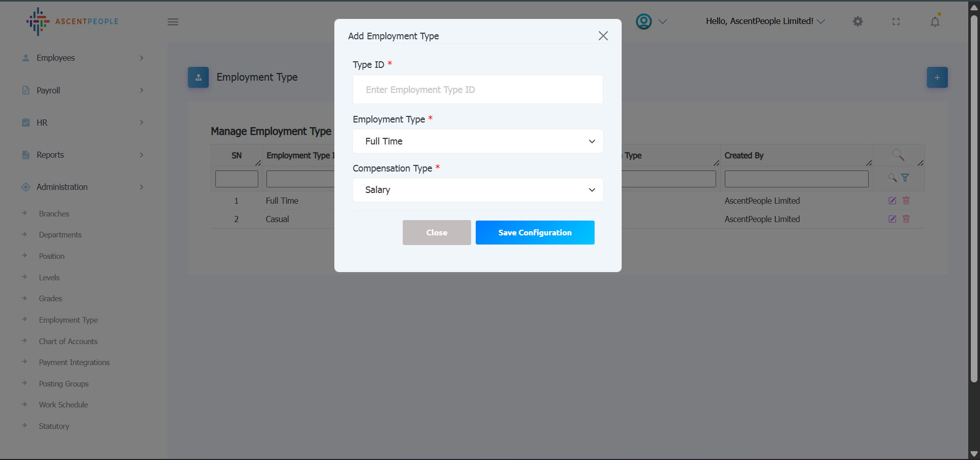
Task: Click the filter funnel icon in table
Action: (905, 178)
